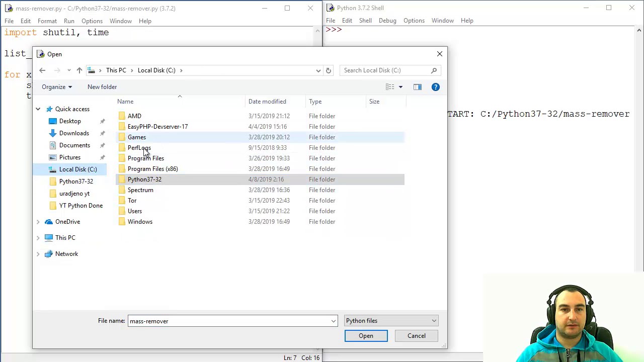
Task: Click This PC breadcrumb
Action: [x=116, y=70]
